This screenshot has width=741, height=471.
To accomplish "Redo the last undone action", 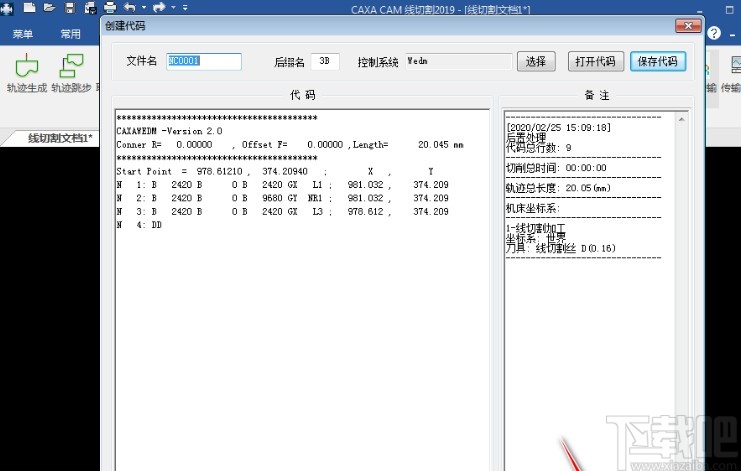I will click(x=159, y=7).
